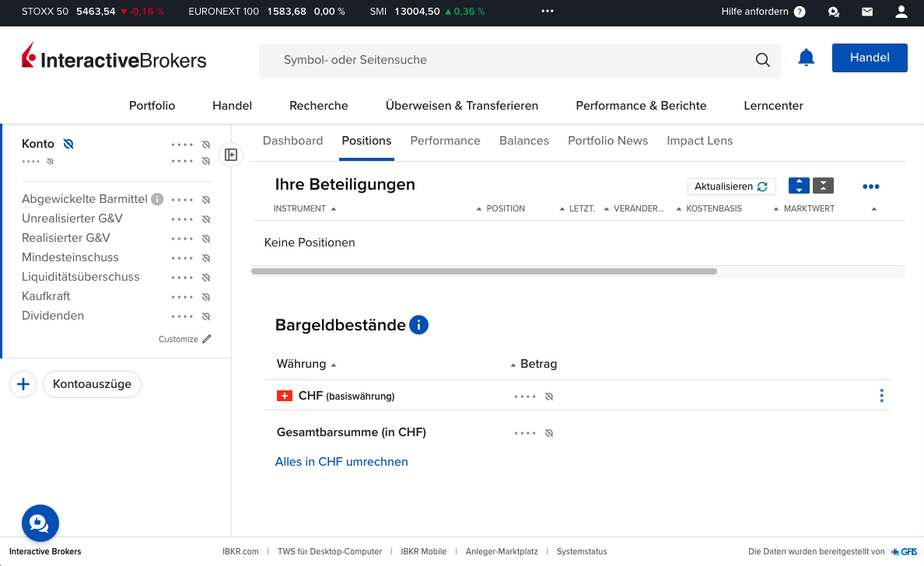This screenshot has width=924, height=566.
Task: Reveal hidden CHF amount value
Action: (x=548, y=397)
